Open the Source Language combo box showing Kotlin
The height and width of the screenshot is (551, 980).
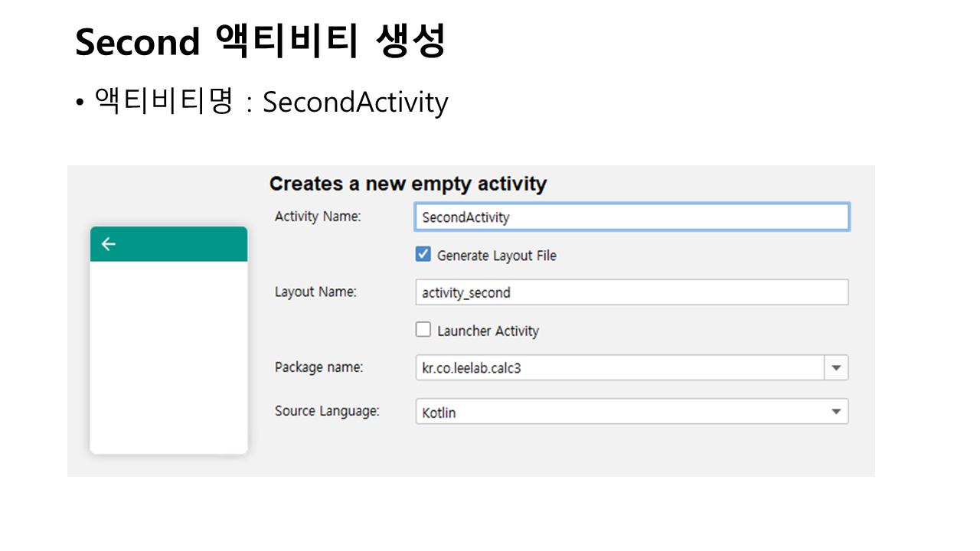pyautogui.click(x=620, y=412)
